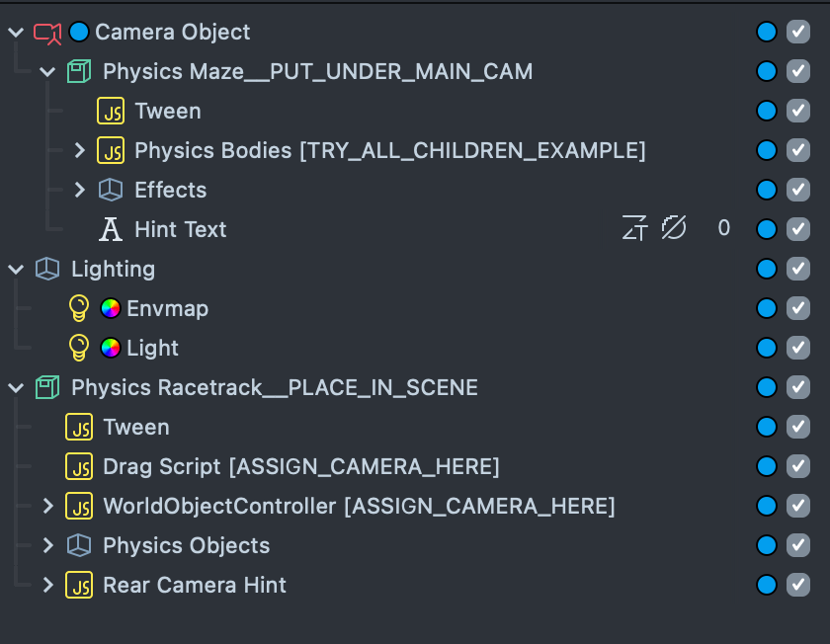Click the scene object cube icon beside Effects
The width and height of the screenshot is (830, 644).
111,190
